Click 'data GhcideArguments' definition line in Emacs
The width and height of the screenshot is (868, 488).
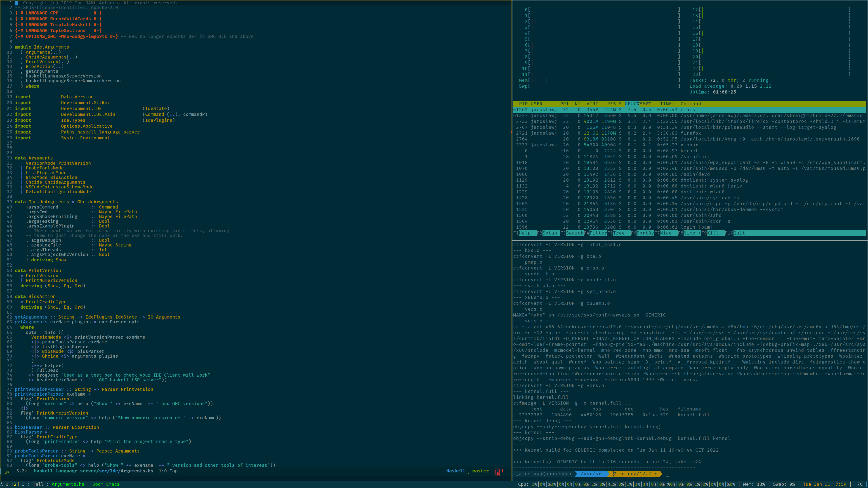coord(66,202)
